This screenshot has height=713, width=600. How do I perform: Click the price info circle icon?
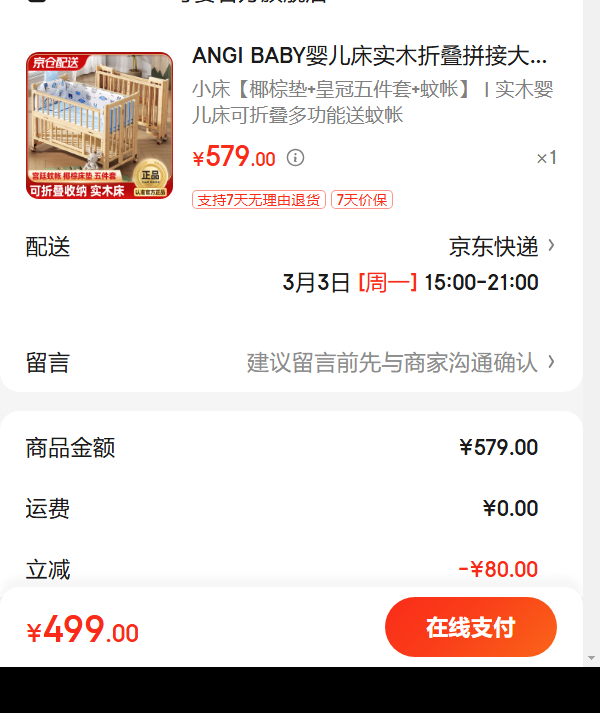295,158
